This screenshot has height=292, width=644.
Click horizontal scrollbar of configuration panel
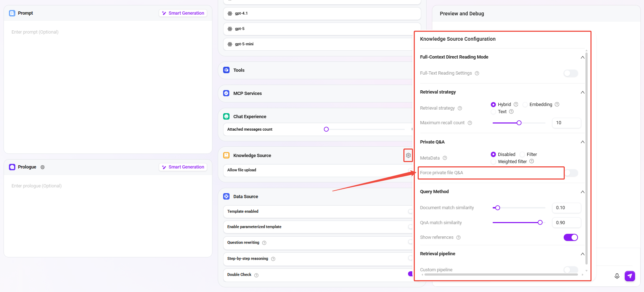[501, 275]
